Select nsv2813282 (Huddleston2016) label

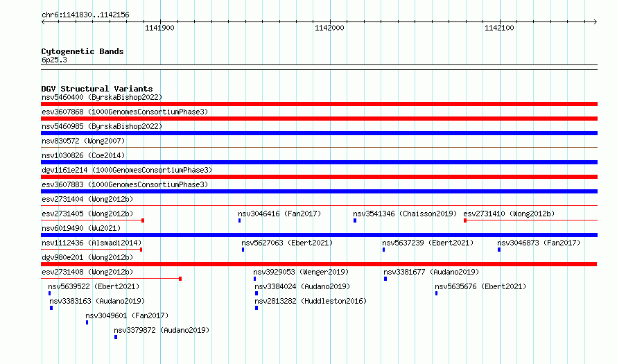(x=311, y=301)
